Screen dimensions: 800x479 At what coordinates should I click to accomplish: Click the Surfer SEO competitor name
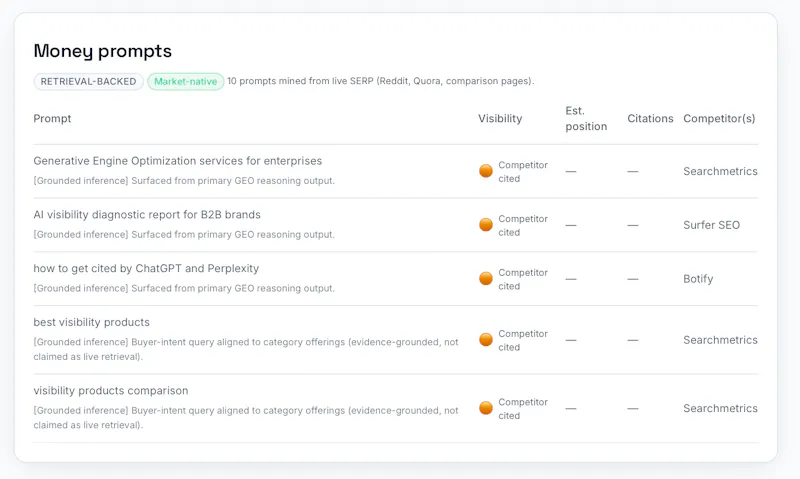[x=711, y=225]
